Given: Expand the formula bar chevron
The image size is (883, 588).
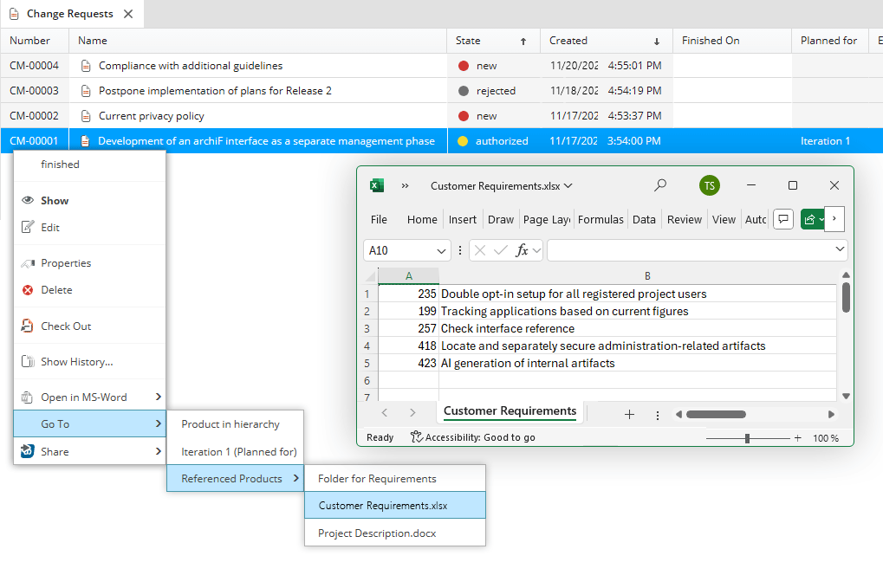Looking at the screenshot, I should 838,249.
